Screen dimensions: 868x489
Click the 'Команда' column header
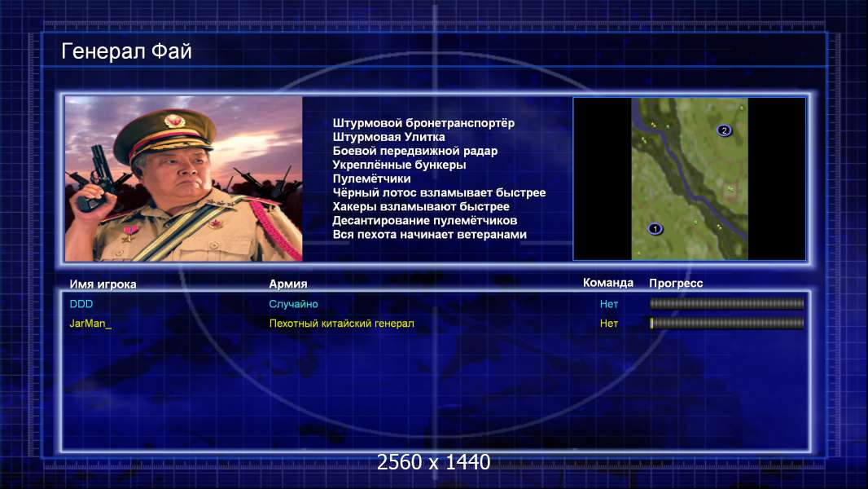tap(607, 283)
